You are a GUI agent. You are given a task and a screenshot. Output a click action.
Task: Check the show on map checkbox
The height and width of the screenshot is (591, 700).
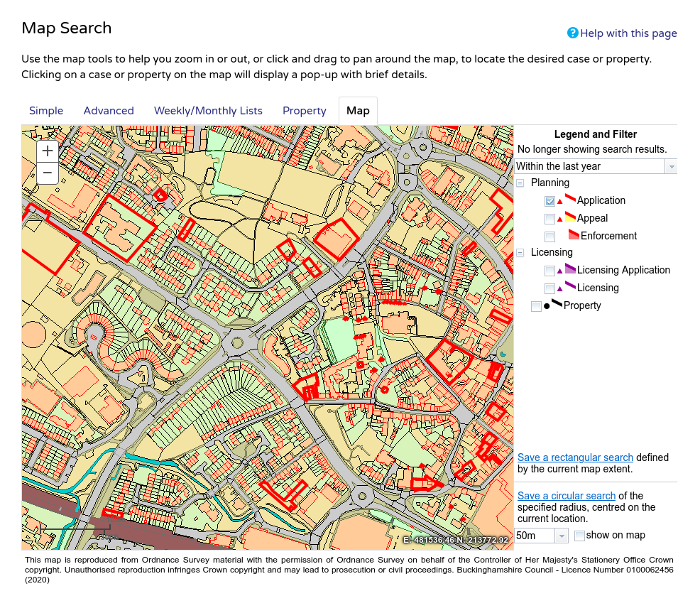point(579,535)
